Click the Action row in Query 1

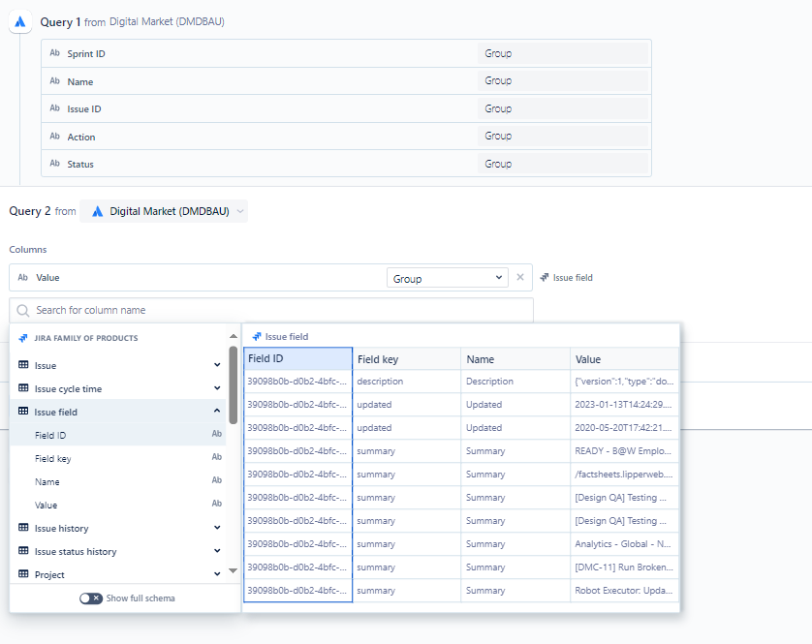click(x=346, y=137)
